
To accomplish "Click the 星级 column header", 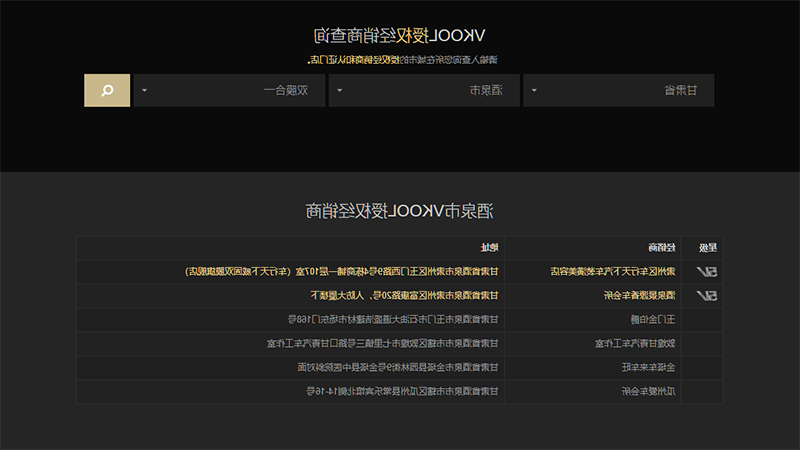I will pos(708,248).
